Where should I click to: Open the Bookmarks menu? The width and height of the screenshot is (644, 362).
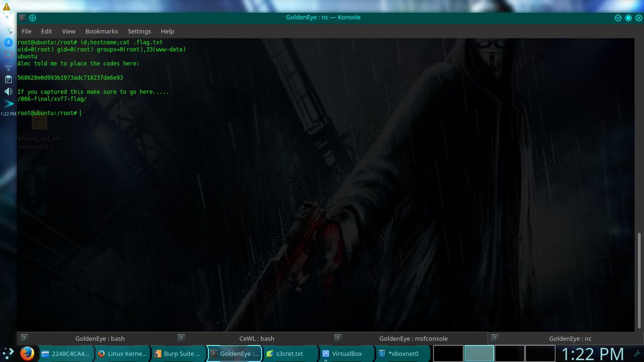click(x=101, y=32)
